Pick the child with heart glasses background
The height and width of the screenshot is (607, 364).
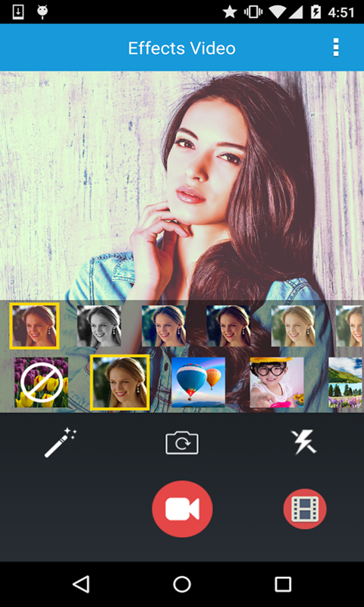pyautogui.click(x=277, y=382)
